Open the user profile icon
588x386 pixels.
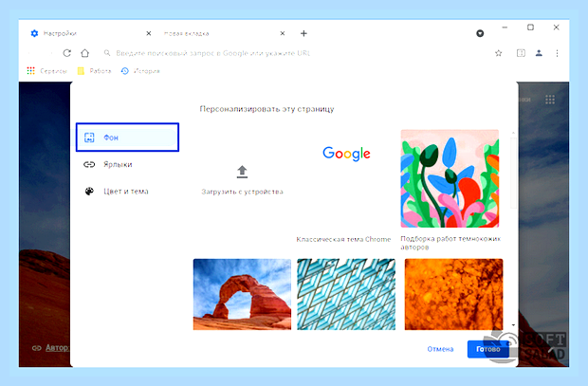tap(539, 53)
